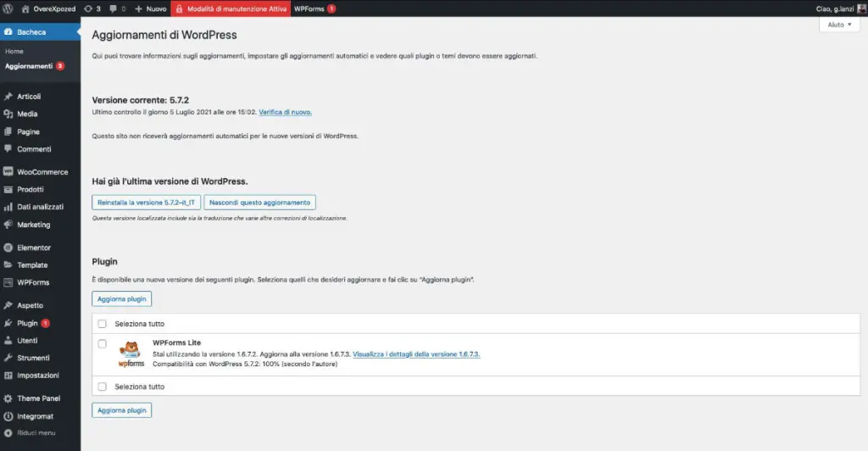This screenshot has width=868, height=451.
Task: Click the lower Aggiorna plugin button
Action: click(122, 410)
